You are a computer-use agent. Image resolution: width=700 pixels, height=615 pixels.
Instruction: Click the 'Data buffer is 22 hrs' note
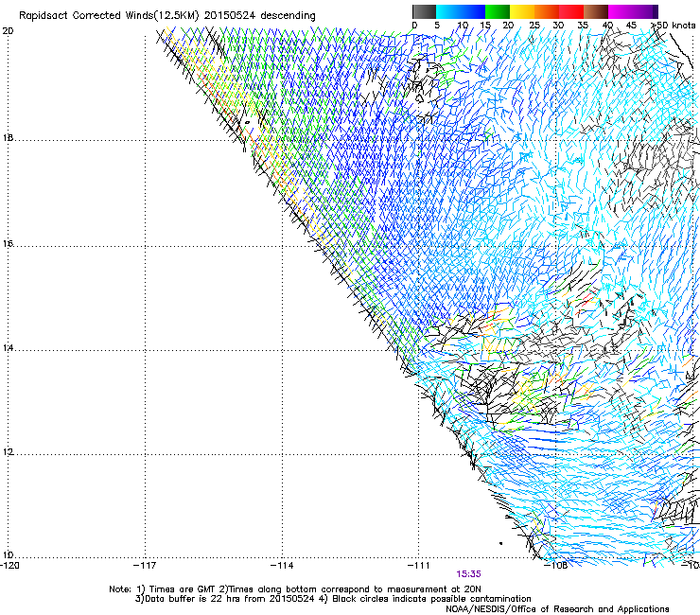333,599
